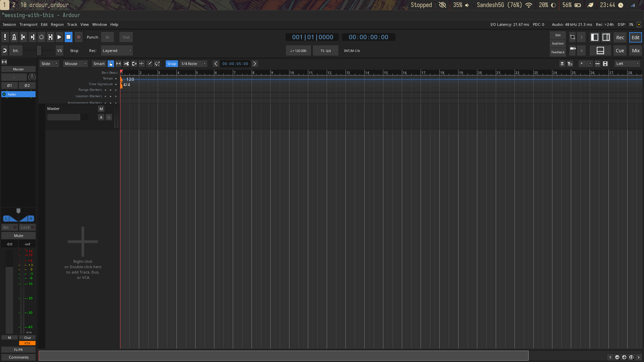Click the Feedback alert button
This screenshot has width=644, height=362.
(x=558, y=52)
